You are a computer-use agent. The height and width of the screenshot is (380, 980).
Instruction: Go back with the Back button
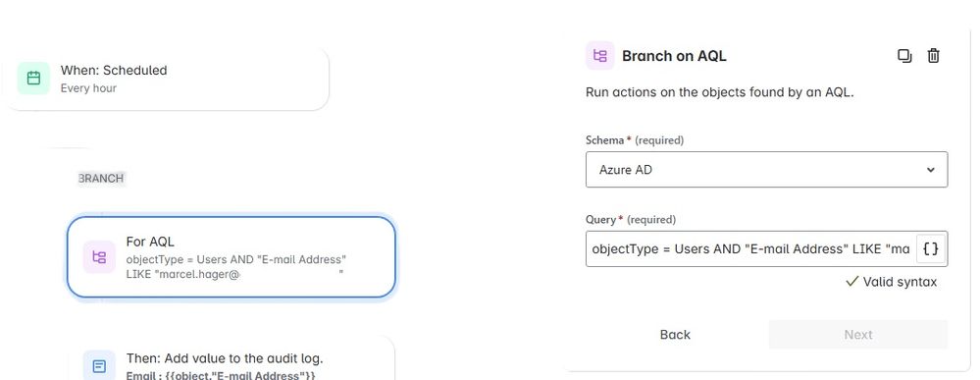click(675, 334)
